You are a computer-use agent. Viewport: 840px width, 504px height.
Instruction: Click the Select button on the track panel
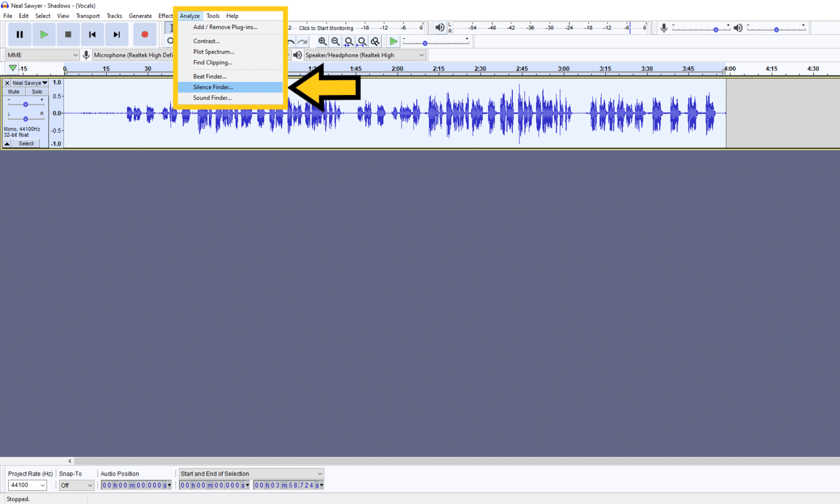coord(26,143)
